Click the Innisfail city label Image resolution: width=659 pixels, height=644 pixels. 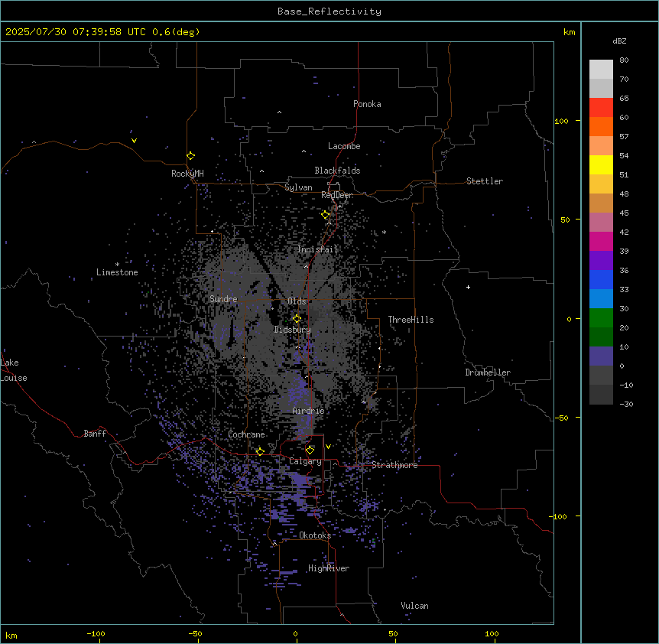318,249
